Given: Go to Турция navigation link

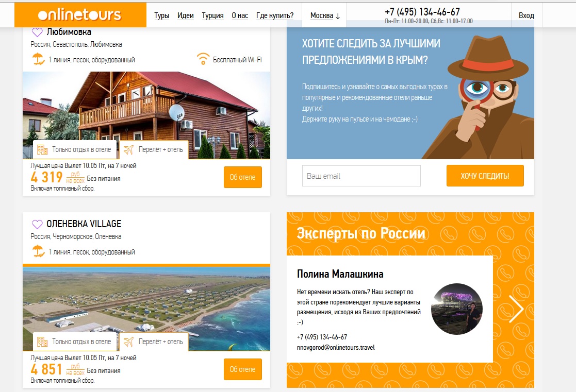Looking at the screenshot, I should (x=212, y=15).
